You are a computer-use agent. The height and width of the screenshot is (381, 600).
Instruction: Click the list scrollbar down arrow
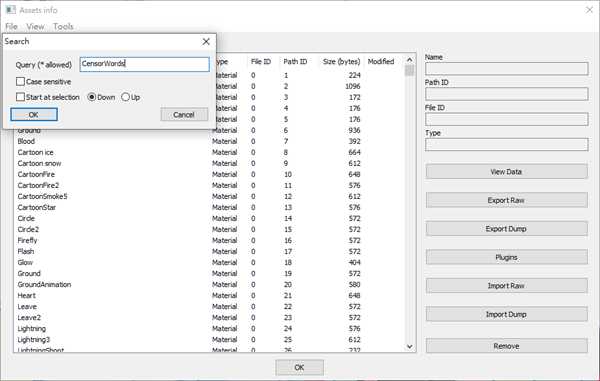(409, 346)
